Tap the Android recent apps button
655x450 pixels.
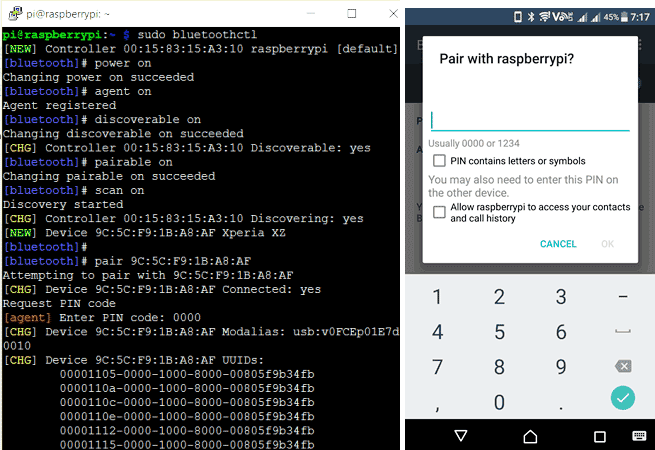coord(599,436)
